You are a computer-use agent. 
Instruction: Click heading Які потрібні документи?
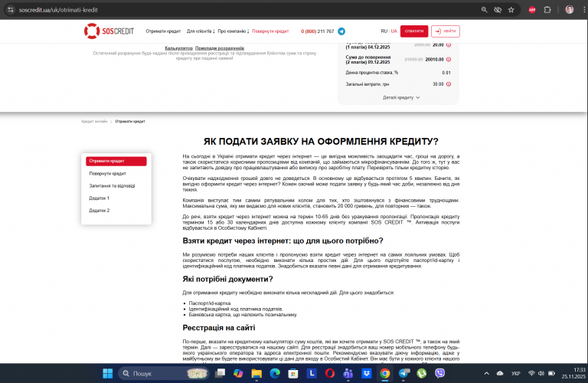[227, 279]
